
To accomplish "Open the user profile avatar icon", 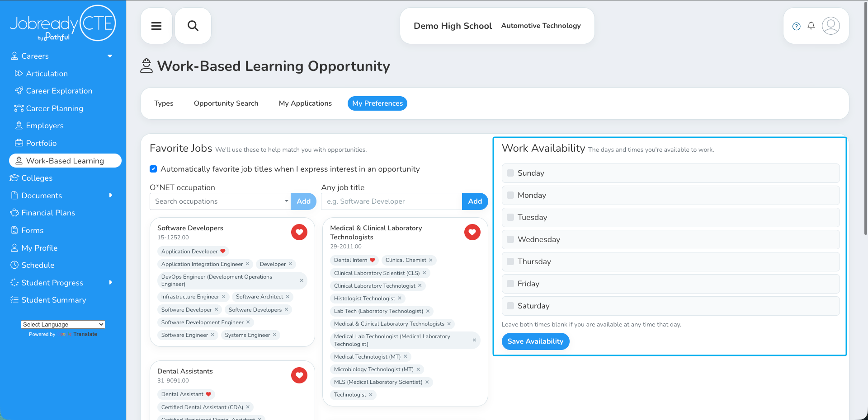I will 831,26.
